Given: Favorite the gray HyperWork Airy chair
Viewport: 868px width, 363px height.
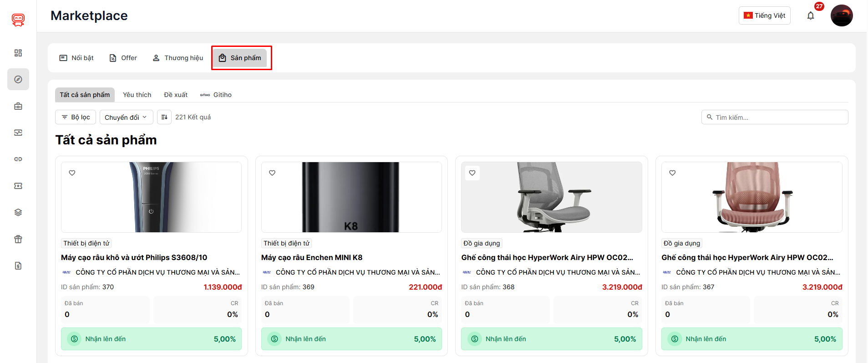Looking at the screenshot, I should [x=472, y=173].
